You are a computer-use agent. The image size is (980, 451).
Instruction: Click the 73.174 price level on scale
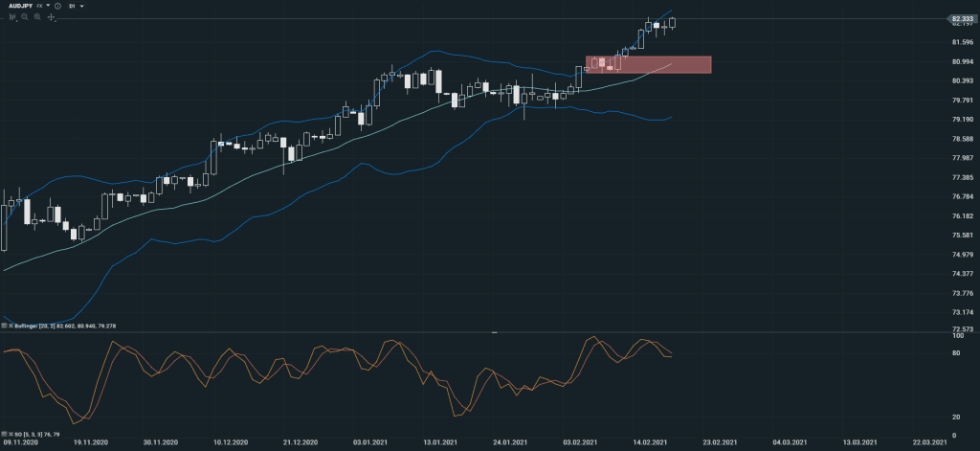963,312
